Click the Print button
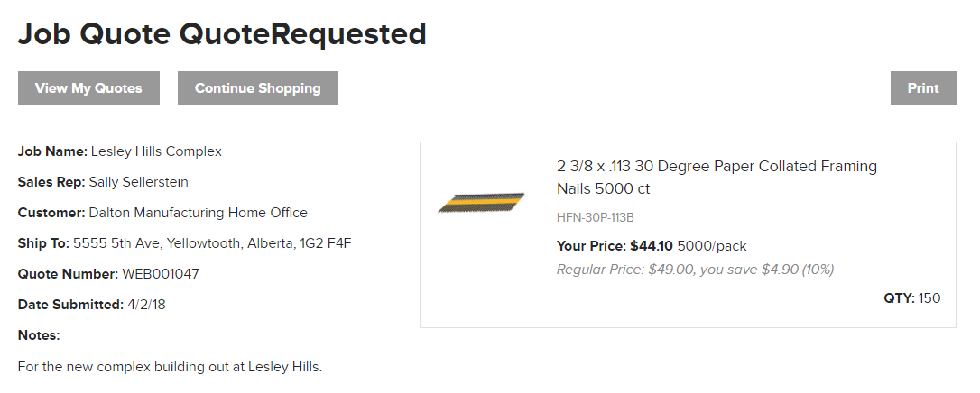This screenshot has width=980, height=393. tap(923, 88)
